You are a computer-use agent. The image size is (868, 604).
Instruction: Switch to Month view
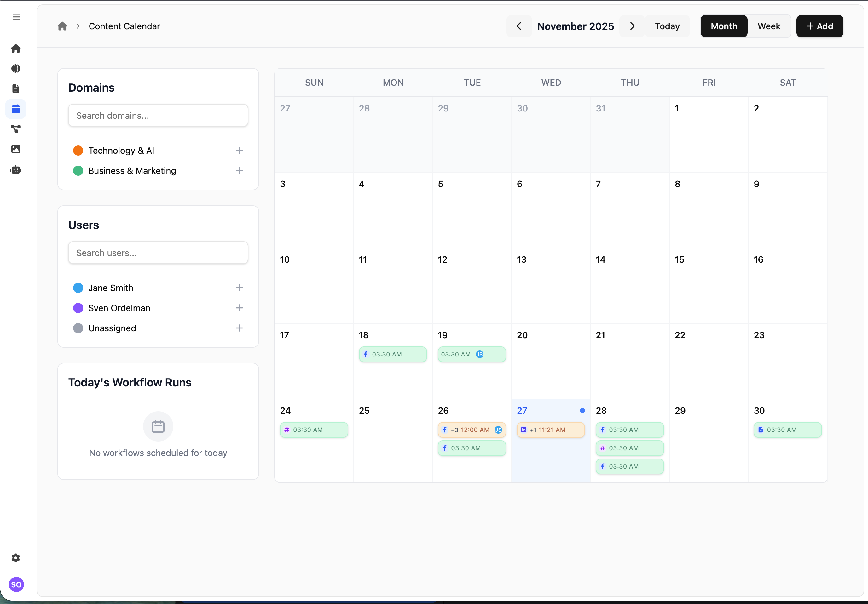[x=724, y=26]
